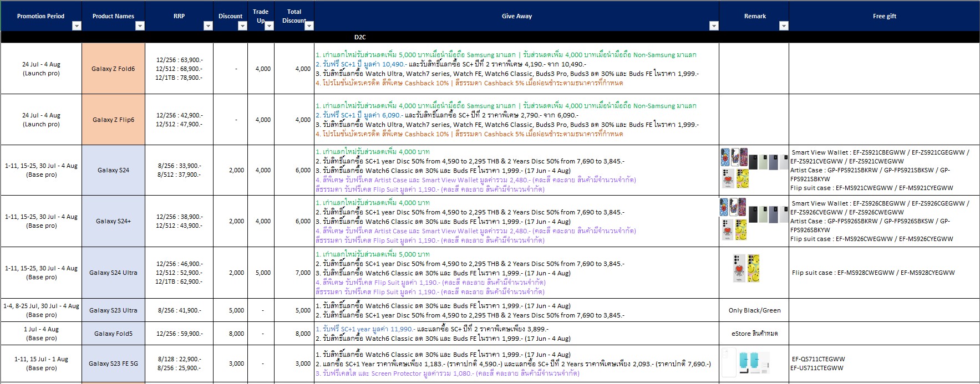Select the Galaxy S24 Ultra product cell

click(113, 273)
